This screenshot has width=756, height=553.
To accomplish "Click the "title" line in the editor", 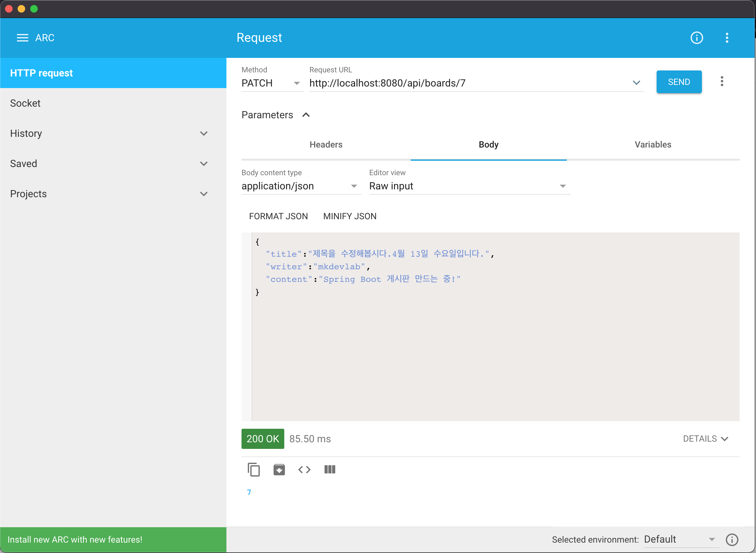I will [x=380, y=254].
